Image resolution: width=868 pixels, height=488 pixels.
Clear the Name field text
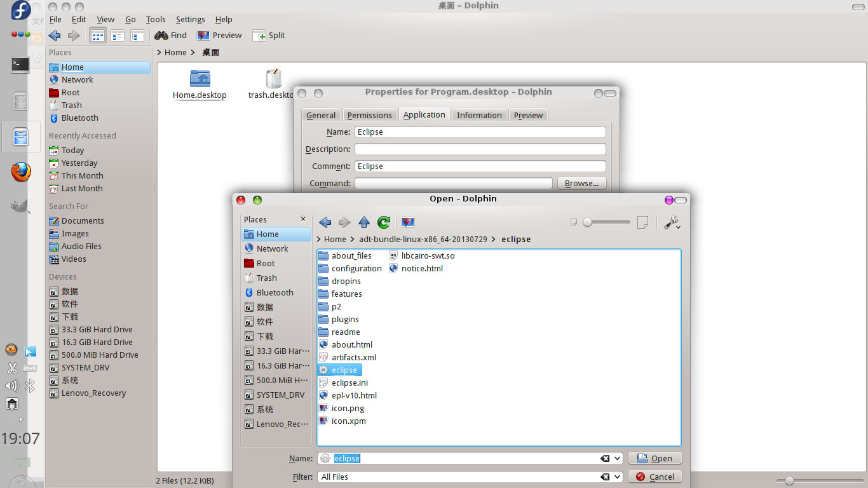tap(605, 458)
